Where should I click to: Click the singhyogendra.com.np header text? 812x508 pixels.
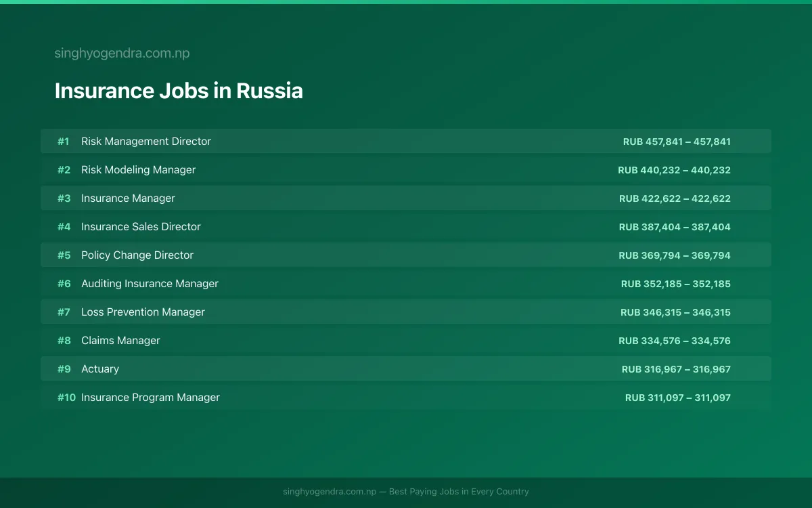click(122, 54)
